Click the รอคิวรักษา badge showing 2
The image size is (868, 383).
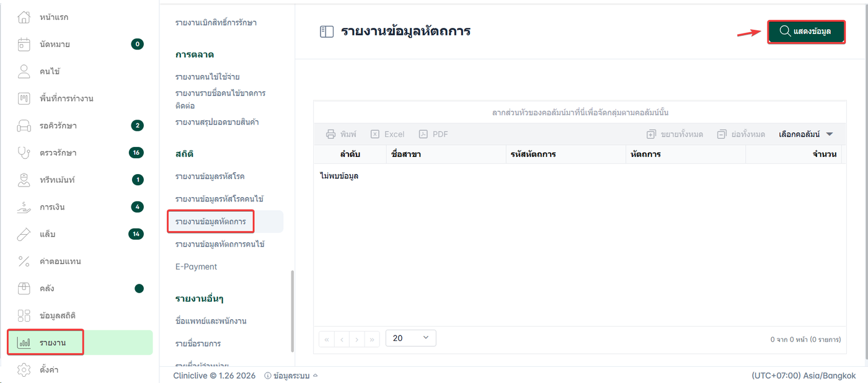[138, 126]
